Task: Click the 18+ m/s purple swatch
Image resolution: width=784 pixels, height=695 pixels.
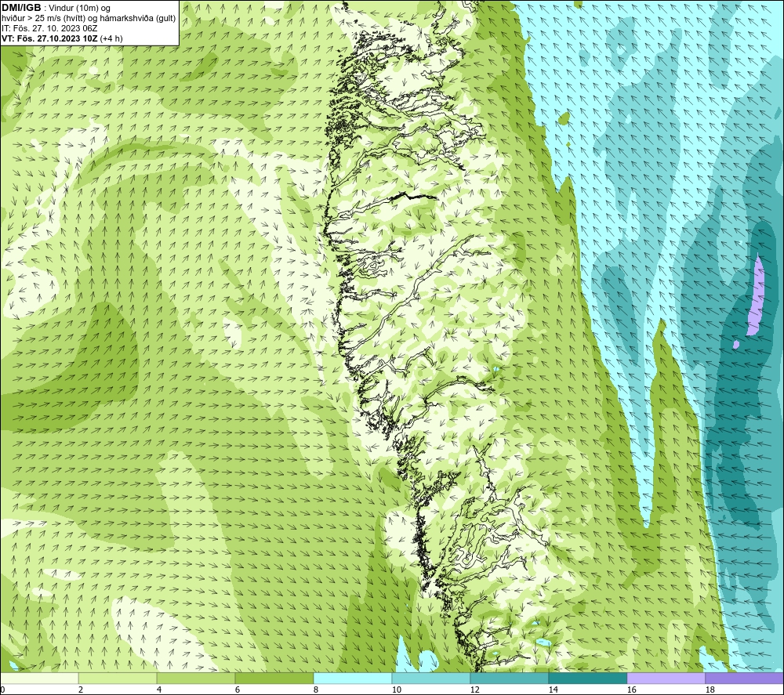Action: 745,678
